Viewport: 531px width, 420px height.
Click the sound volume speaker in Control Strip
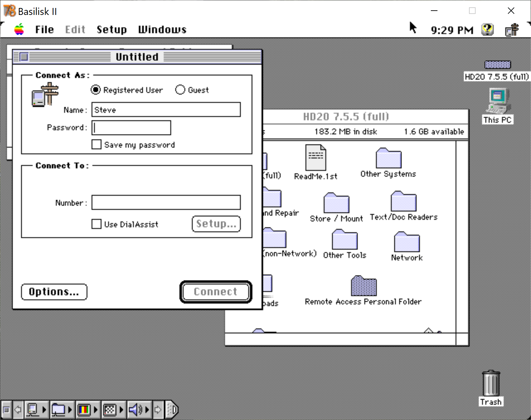(x=135, y=410)
